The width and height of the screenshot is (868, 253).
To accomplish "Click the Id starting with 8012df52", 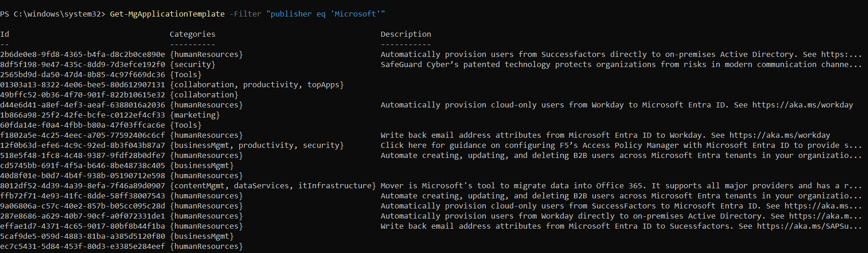I will (83, 186).
